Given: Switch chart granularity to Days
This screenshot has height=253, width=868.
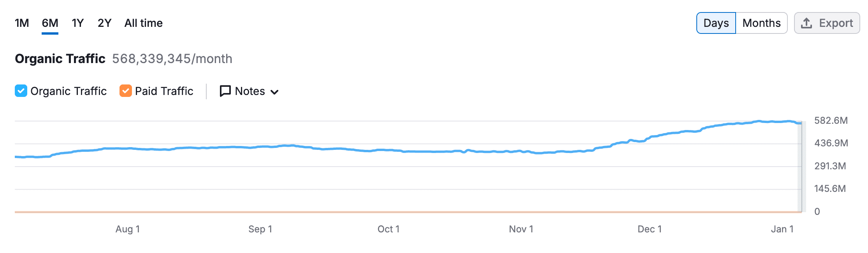Looking at the screenshot, I should [x=716, y=23].
